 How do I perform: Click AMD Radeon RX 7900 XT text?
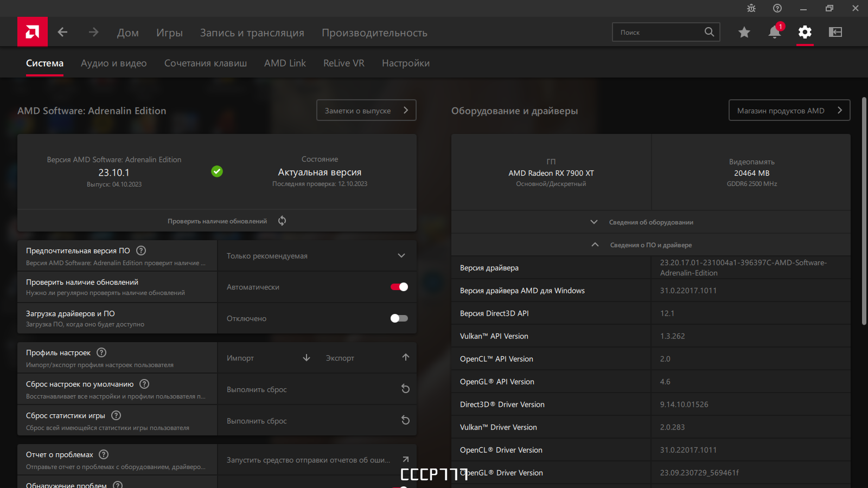[551, 173]
